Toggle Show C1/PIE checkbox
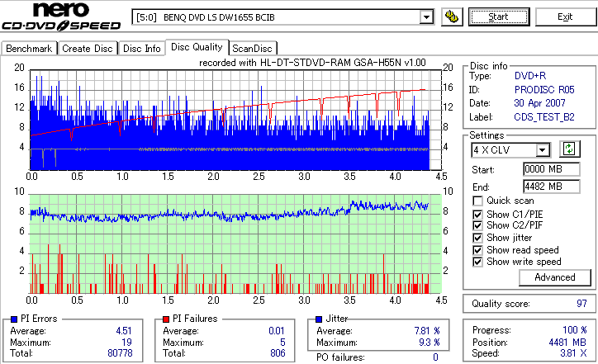Screen dimensions: 598x364 point(477,215)
